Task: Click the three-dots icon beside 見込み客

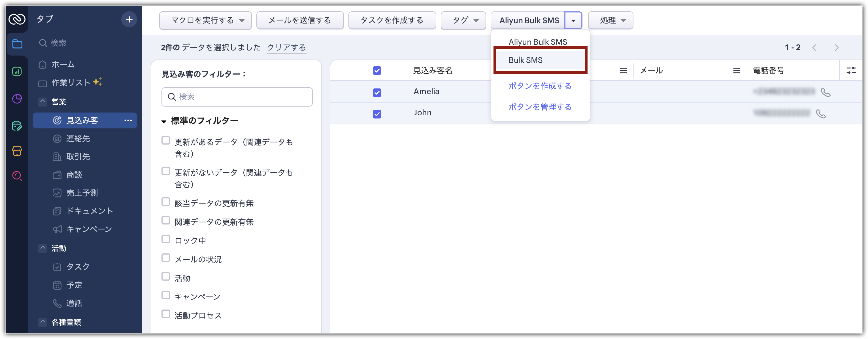Action: pyautogui.click(x=128, y=120)
